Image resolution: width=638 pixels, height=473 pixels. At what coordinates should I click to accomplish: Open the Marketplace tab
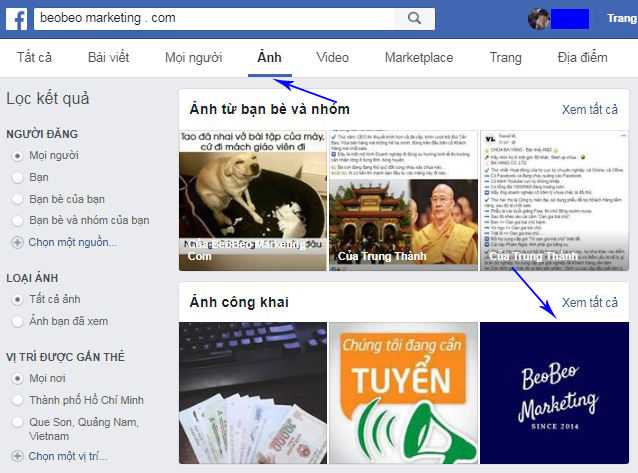(x=419, y=57)
